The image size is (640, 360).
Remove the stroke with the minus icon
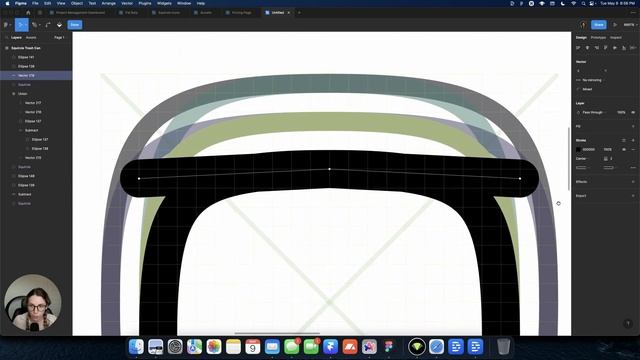pos(633,149)
